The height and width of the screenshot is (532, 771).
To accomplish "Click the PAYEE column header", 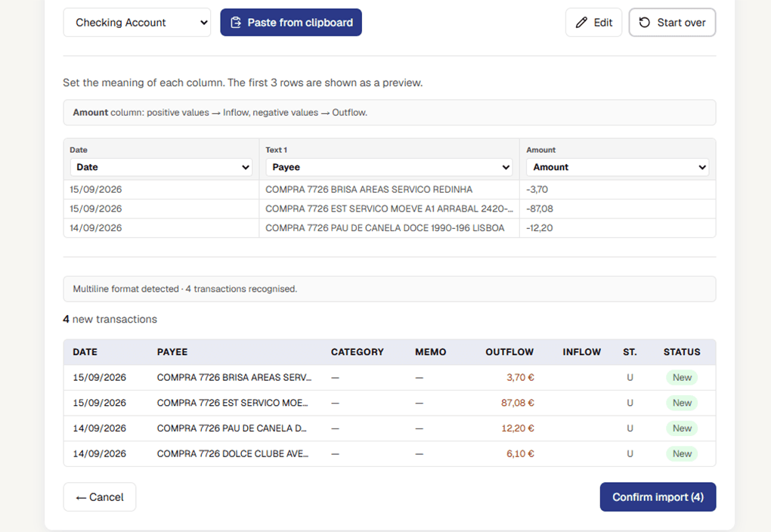I will tap(172, 352).
